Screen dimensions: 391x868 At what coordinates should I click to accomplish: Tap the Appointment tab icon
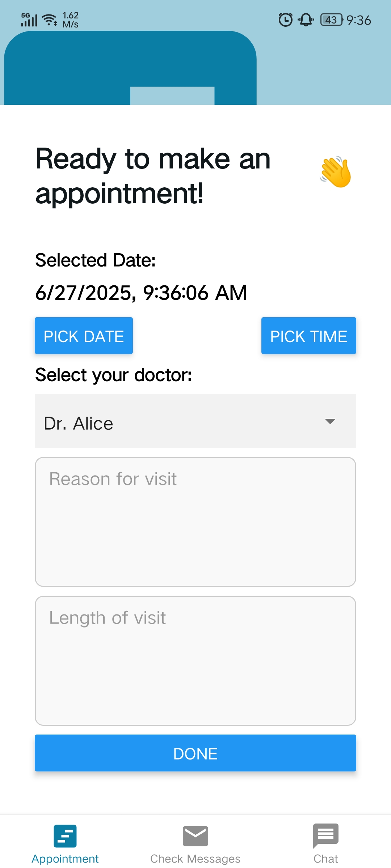65,836
